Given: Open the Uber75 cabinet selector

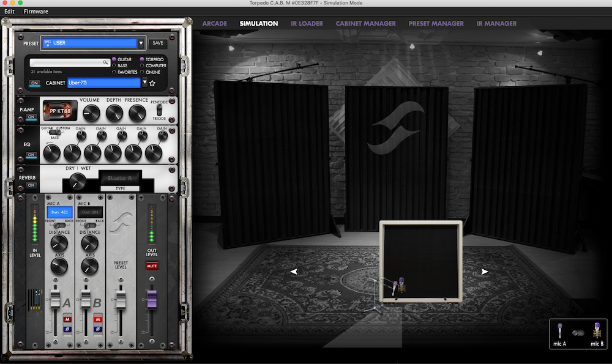Looking at the screenshot, I should (x=104, y=83).
